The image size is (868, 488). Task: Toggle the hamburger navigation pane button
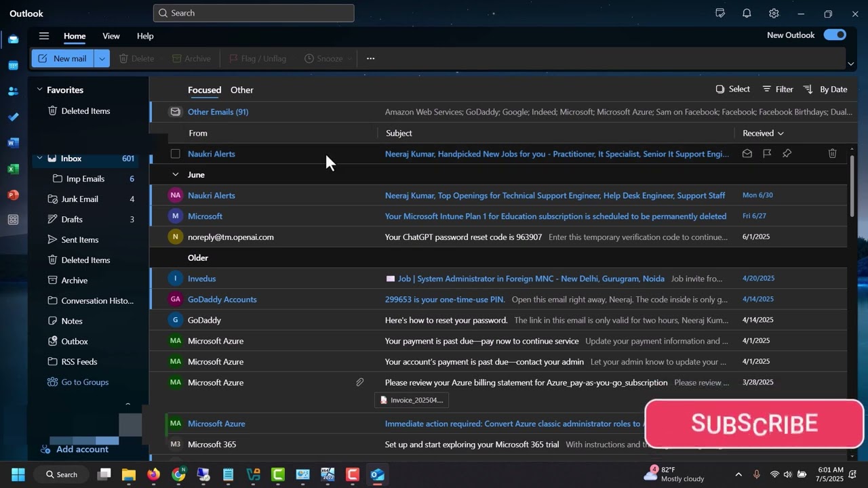(44, 36)
